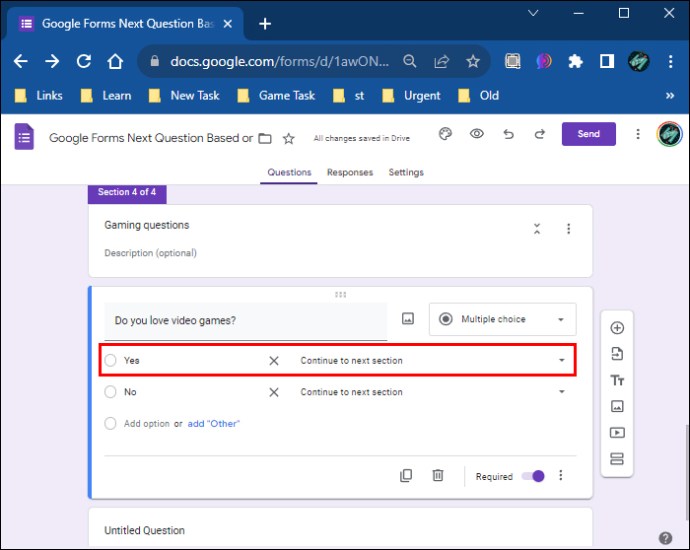This screenshot has height=550, width=690.
Task: Click the redo arrow in Forms header
Action: pos(540,134)
